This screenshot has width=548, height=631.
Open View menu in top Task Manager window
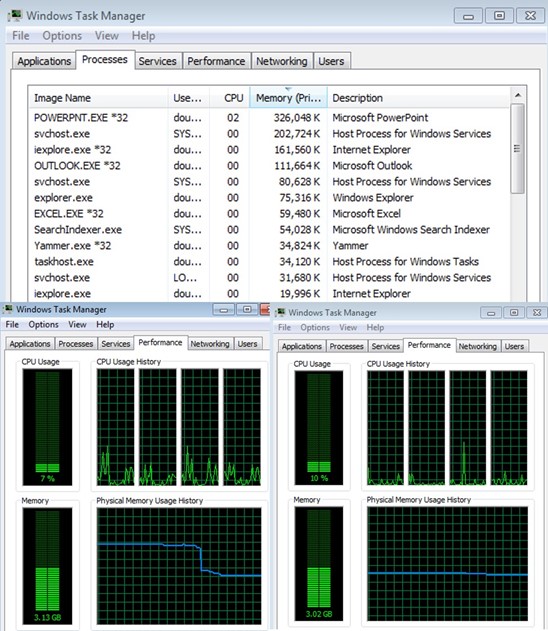point(107,36)
